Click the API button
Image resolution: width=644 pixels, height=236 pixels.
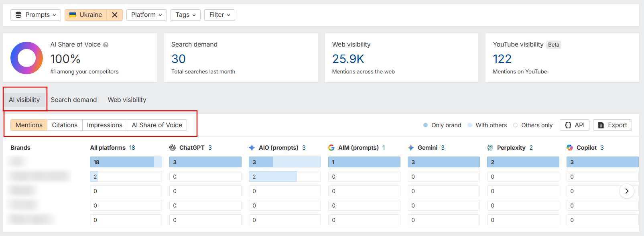coord(575,125)
